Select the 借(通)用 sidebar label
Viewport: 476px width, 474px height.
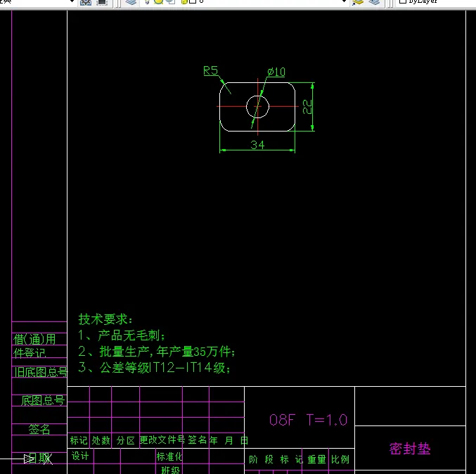[34, 339]
